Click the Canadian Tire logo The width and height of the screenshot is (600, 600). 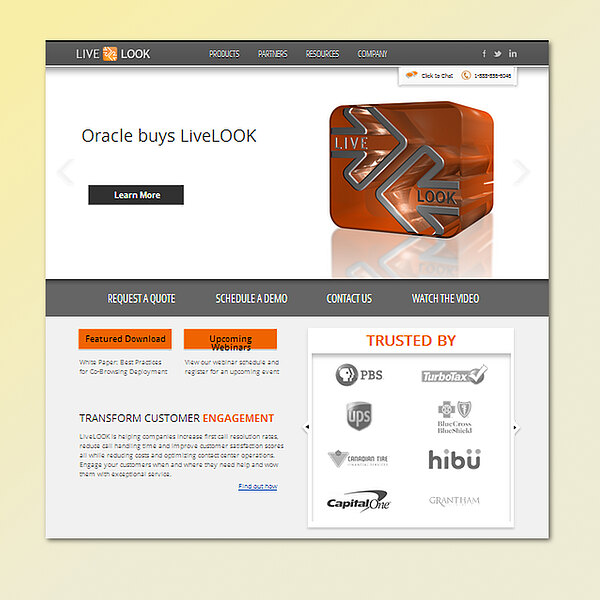(x=358, y=459)
